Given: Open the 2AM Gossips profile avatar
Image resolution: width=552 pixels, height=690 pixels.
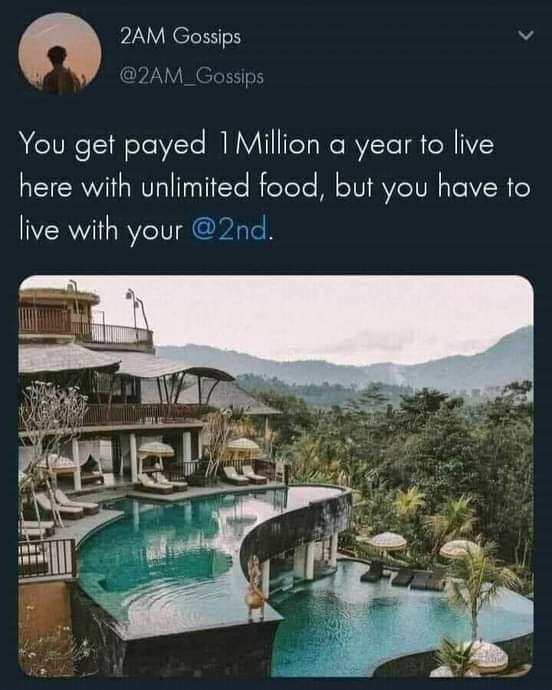Looking at the screenshot, I should tap(60, 54).
